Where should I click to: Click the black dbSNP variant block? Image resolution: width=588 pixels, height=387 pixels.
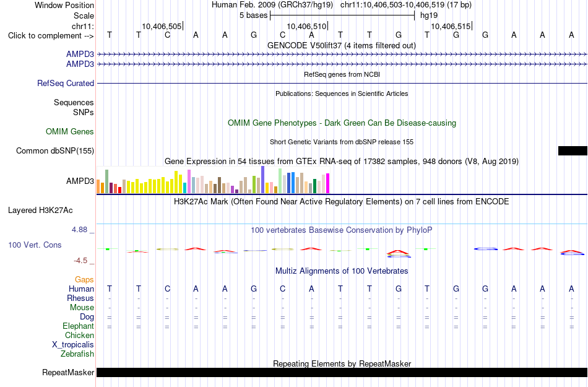click(573, 150)
